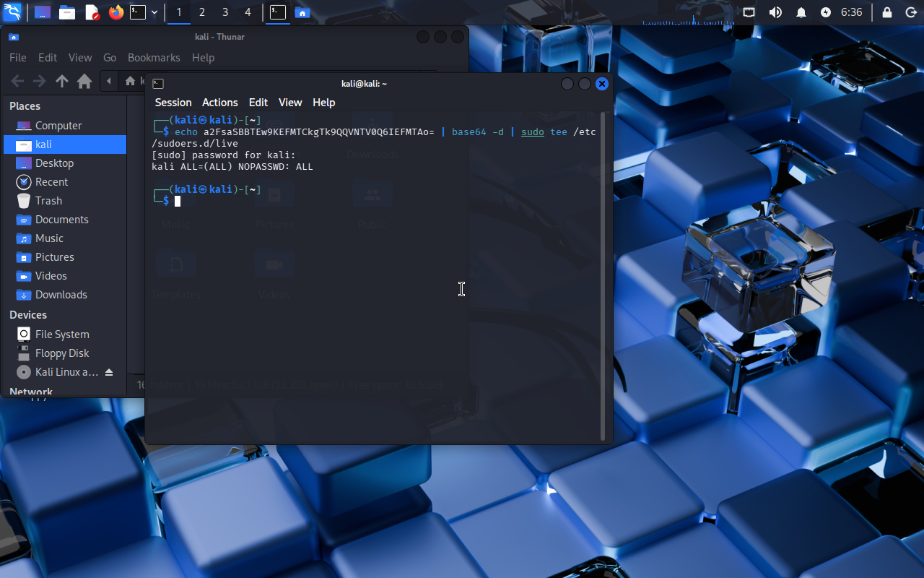This screenshot has height=578, width=924.
Task: Eject the Kali Linux disk device
Action: [x=109, y=372]
